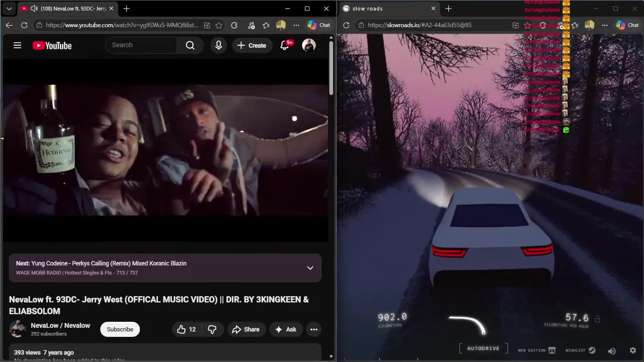Open Copilot Chat in YouTube window

click(319, 25)
